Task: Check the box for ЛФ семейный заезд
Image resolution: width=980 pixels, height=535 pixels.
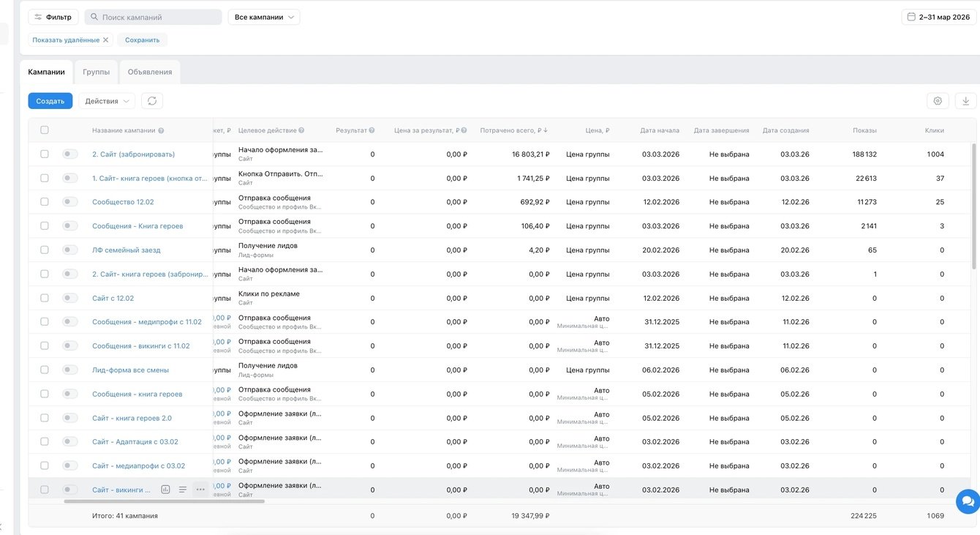Action: [x=45, y=250]
